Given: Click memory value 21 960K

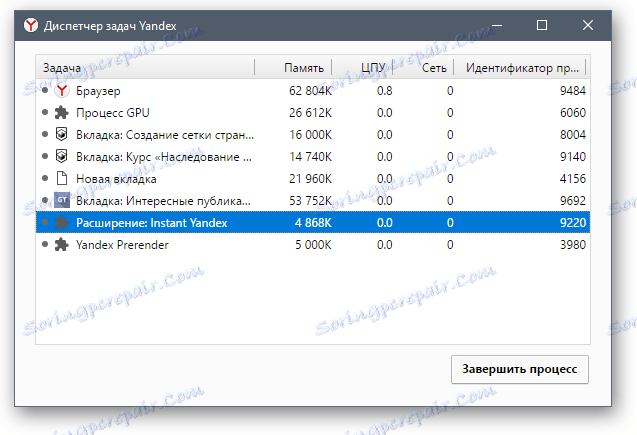Looking at the screenshot, I should coord(310,178).
